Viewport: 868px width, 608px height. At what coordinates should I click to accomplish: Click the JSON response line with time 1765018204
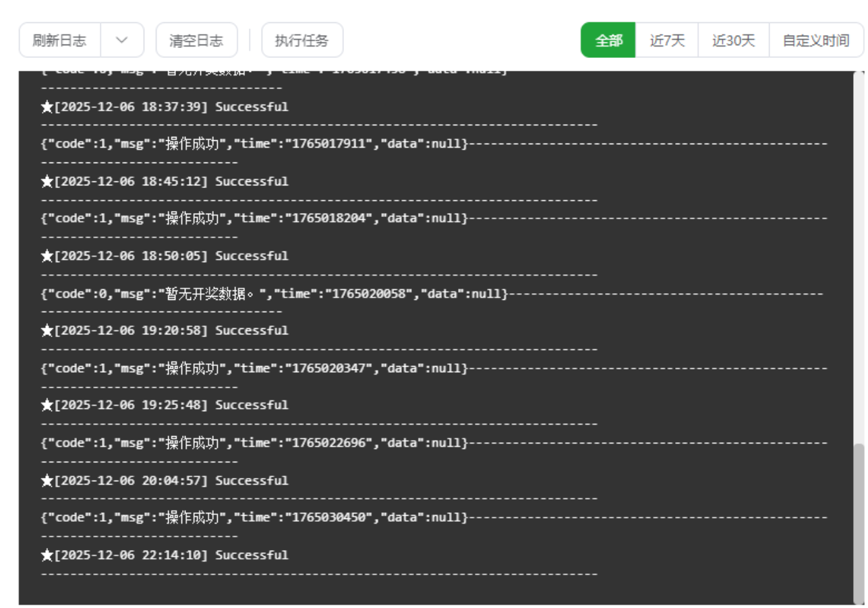click(x=254, y=218)
